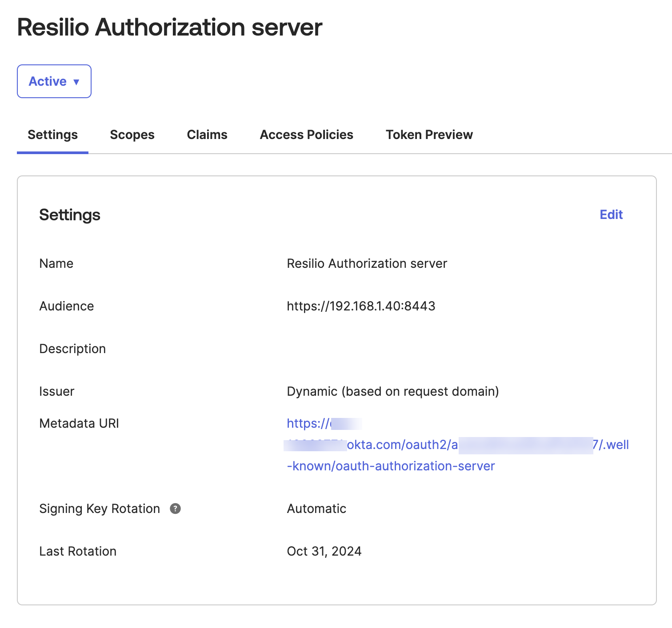Go to the Claims tab
Image resolution: width=672 pixels, height=628 pixels.
207,135
